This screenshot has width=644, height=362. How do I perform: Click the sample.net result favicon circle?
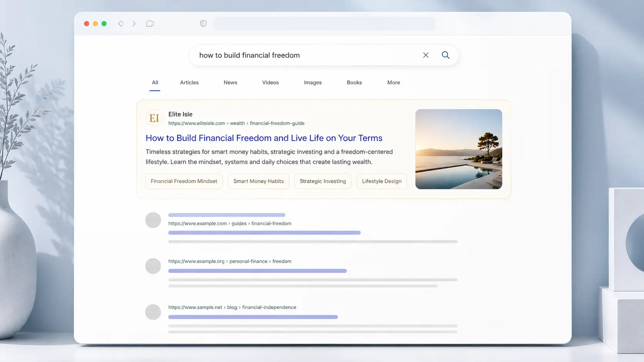pyautogui.click(x=153, y=312)
